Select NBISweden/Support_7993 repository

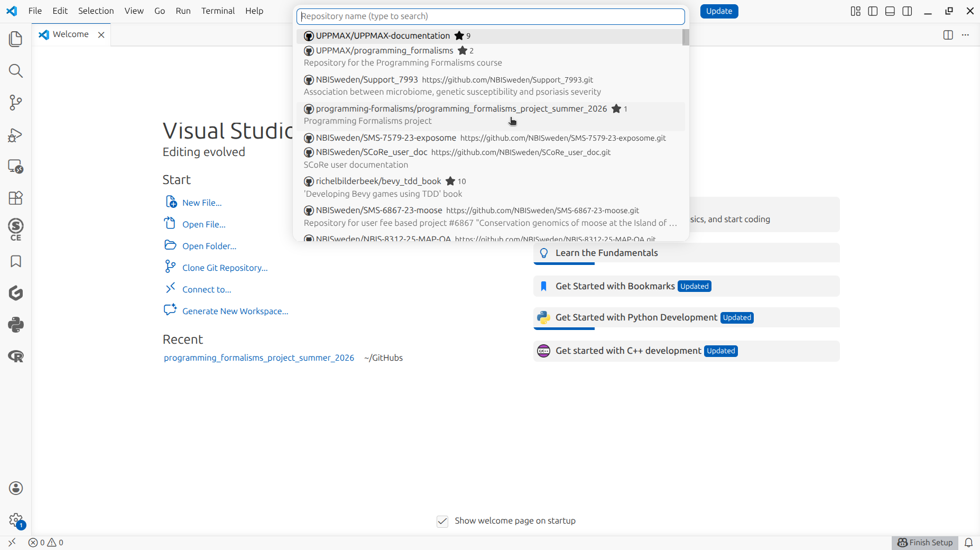pos(489,86)
